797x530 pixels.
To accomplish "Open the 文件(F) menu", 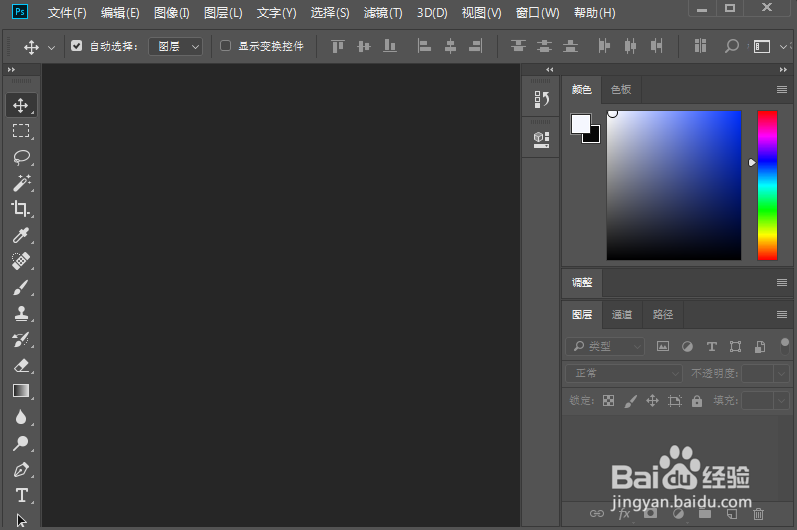I will click(x=67, y=13).
